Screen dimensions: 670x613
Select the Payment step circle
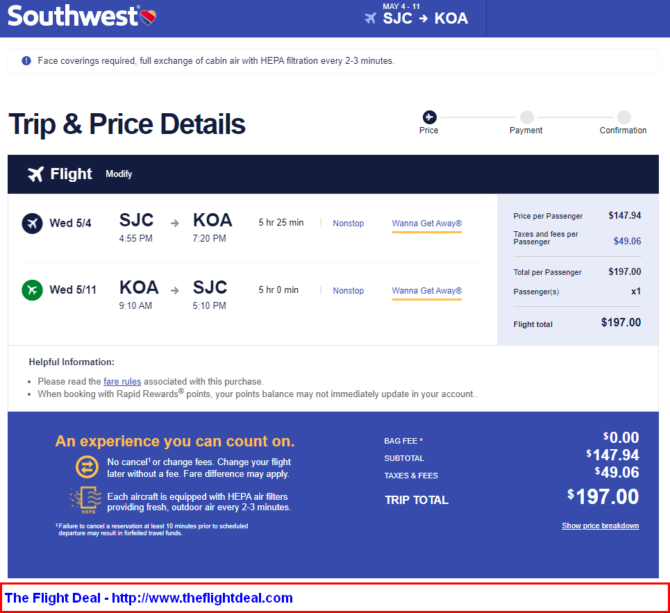[x=526, y=117]
